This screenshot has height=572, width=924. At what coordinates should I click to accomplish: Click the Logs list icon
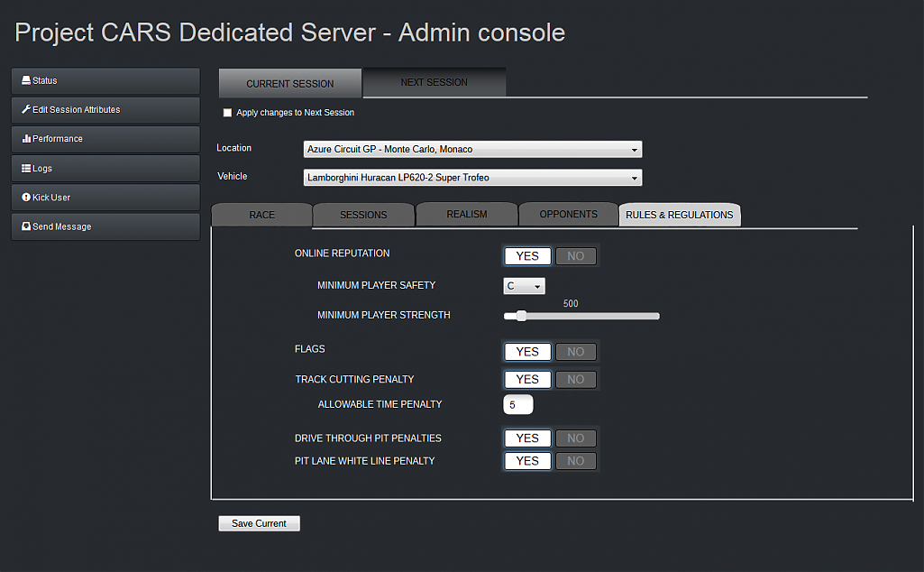[x=26, y=168]
